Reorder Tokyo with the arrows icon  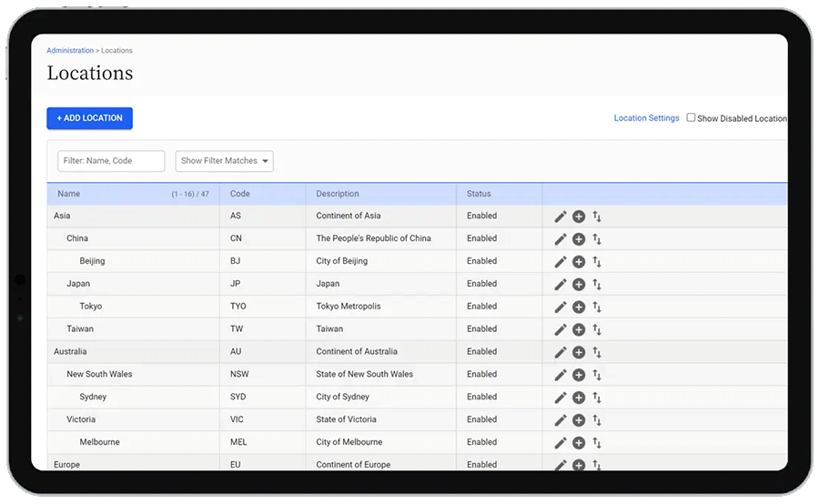pyautogui.click(x=596, y=307)
